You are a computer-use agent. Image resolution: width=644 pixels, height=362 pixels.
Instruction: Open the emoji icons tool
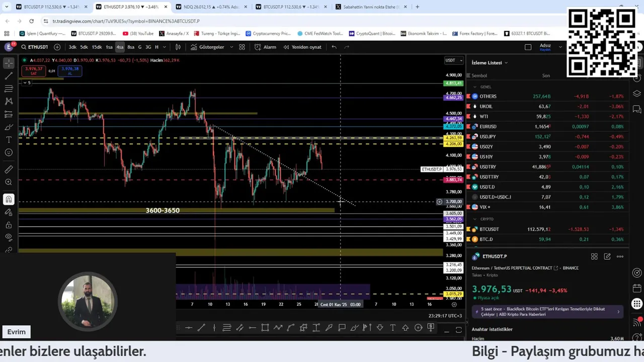click(9, 152)
